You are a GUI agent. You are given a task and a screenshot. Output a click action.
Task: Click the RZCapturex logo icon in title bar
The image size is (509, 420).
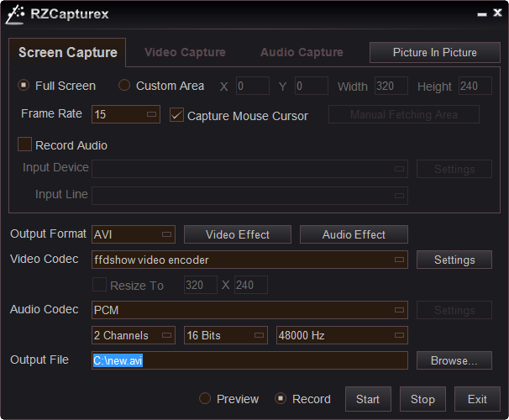pyautogui.click(x=13, y=14)
